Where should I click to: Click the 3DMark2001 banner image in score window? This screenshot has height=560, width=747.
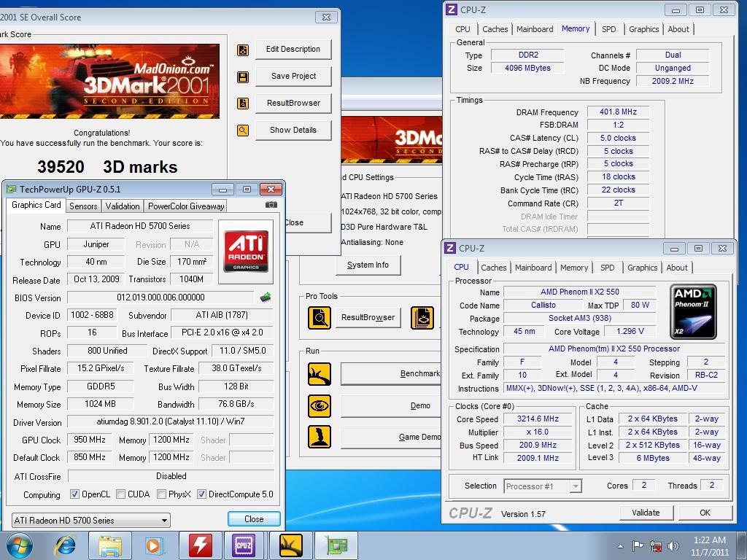109,81
